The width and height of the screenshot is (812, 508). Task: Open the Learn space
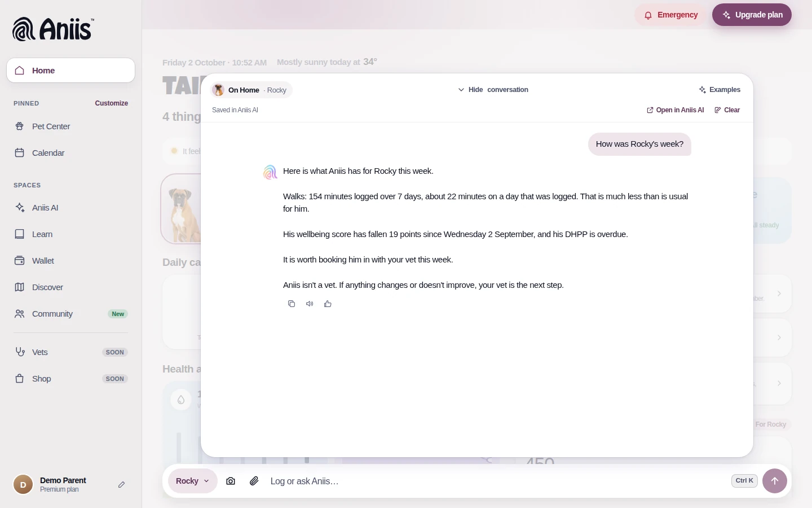pos(71,234)
